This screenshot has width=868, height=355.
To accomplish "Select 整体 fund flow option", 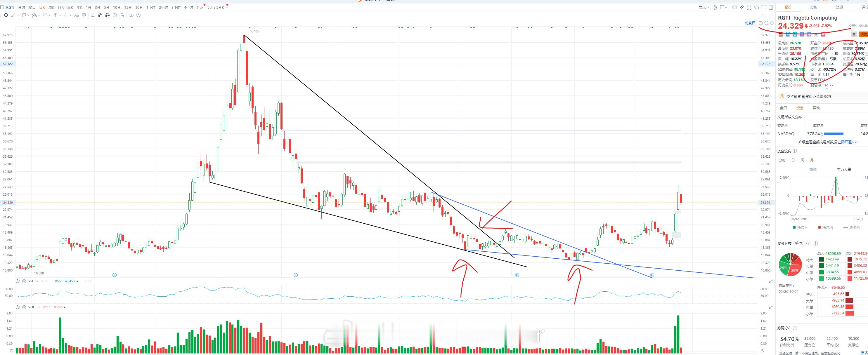I will [x=813, y=169].
